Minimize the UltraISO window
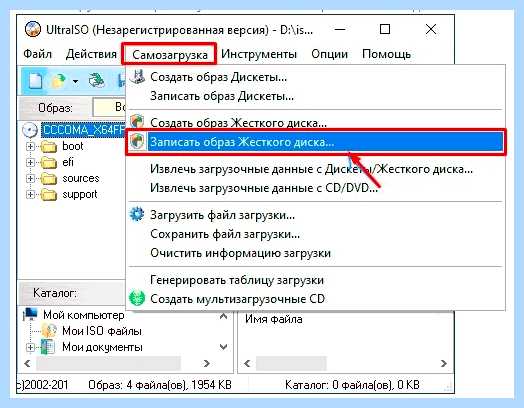 pyautogui.click(x=340, y=30)
